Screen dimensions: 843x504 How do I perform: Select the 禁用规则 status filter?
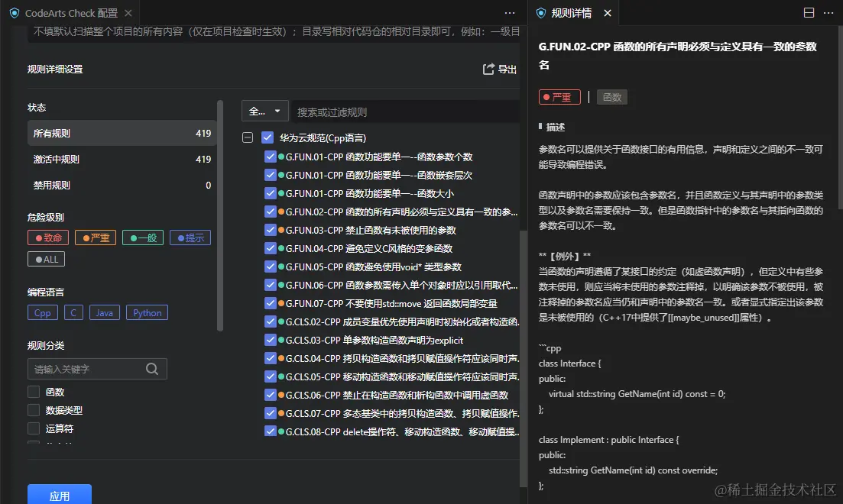click(122, 185)
